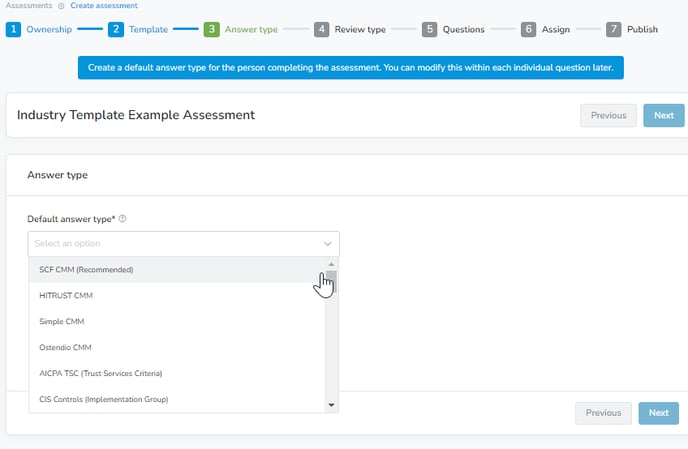This screenshot has height=449, width=688.
Task: Click the bottom Previous button
Action: pyautogui.click(x=603, y=413)
